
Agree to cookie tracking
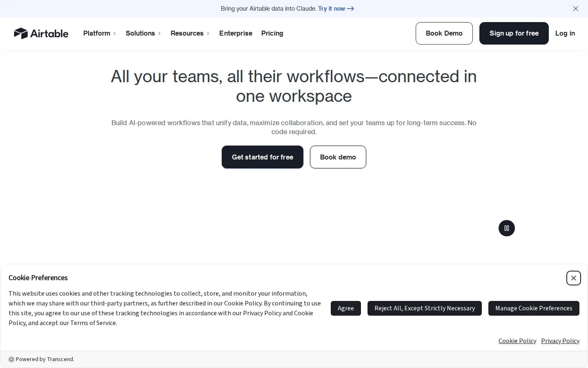[x=346, y=308]
